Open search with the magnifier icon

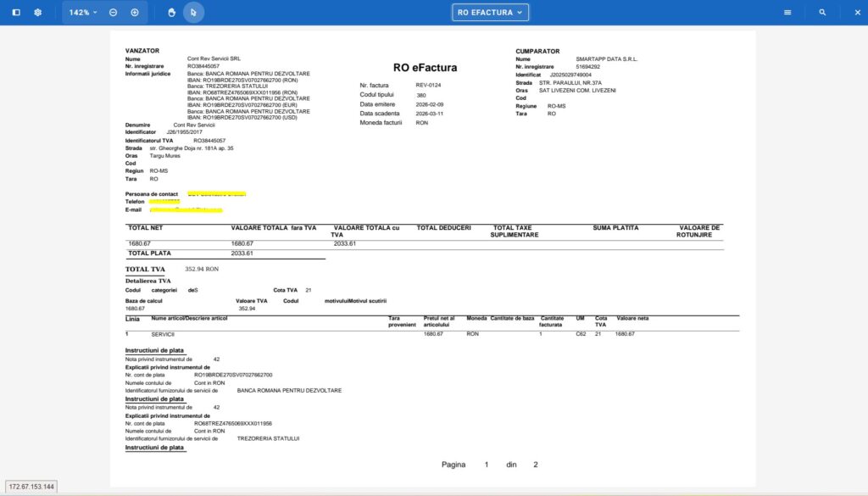tap(822, 13)
